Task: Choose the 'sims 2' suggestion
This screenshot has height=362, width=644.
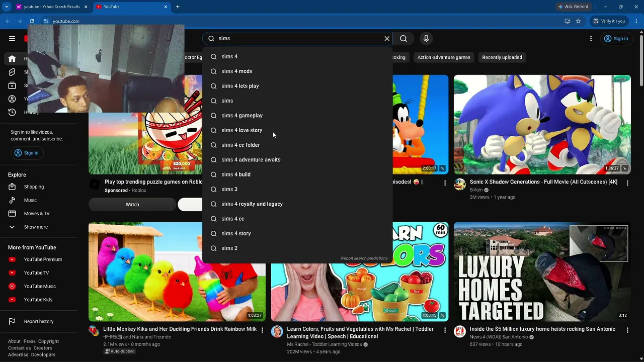Action: (297, 248)
